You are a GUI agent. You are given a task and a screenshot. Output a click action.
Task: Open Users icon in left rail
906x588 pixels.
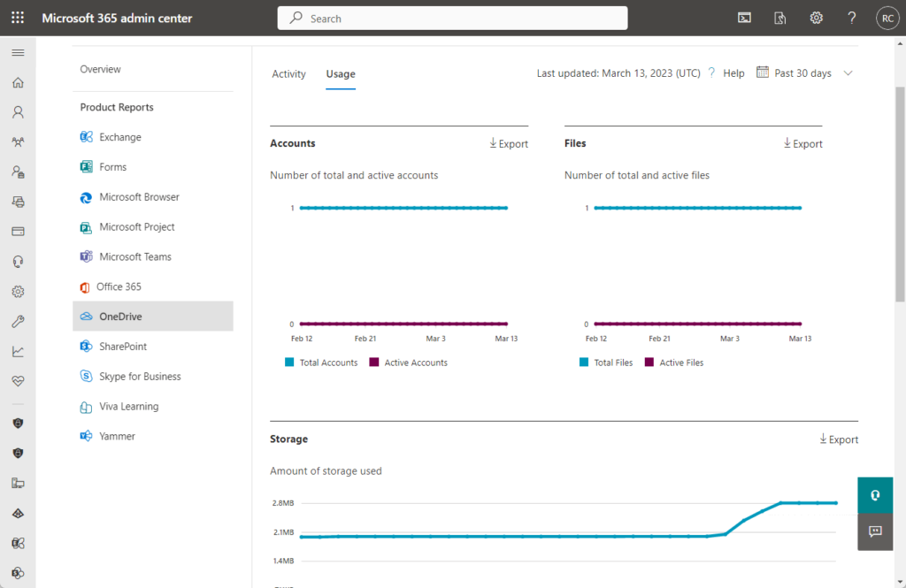[x=18, y=112]
